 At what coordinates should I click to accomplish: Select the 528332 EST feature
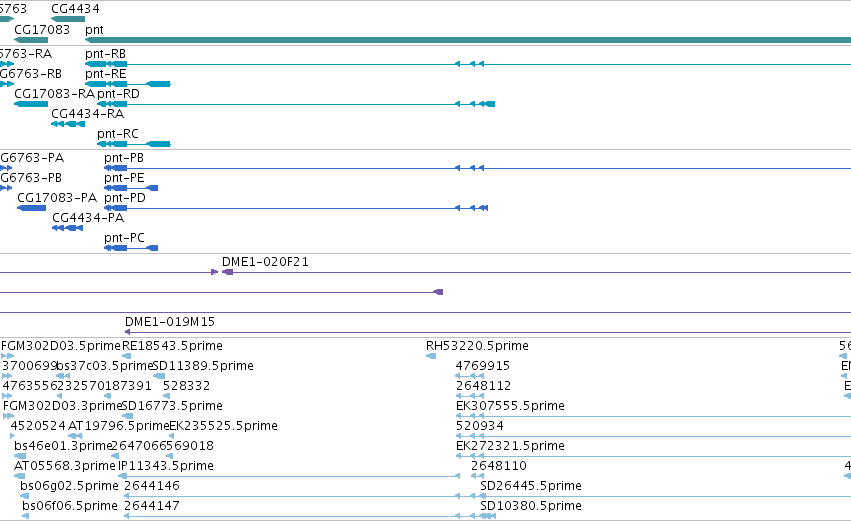(x=168, y=396)
